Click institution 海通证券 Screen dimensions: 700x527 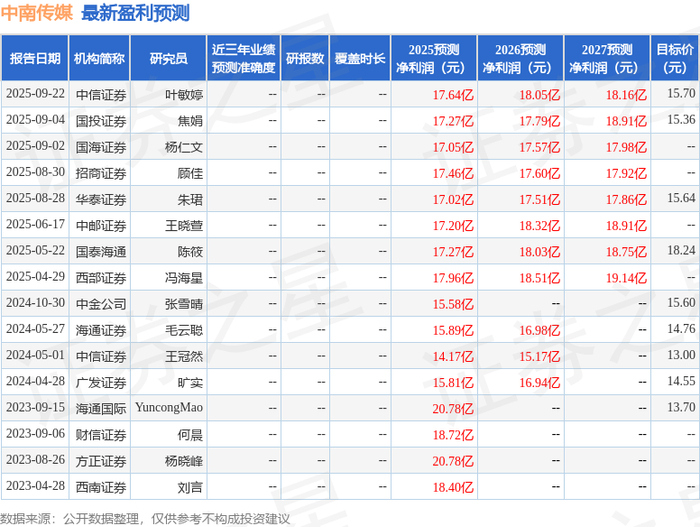pyautogui.click(x=101, y=330)
